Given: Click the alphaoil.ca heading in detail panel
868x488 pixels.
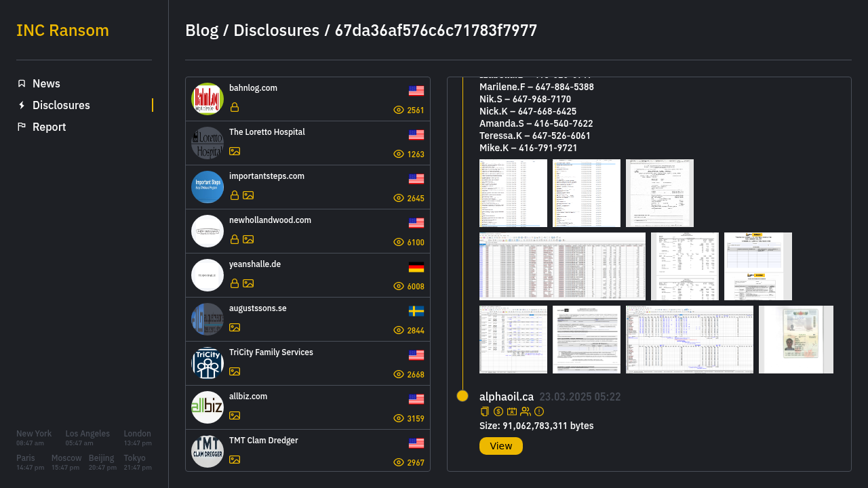Looking at the screenshot, I should (507, 397).
